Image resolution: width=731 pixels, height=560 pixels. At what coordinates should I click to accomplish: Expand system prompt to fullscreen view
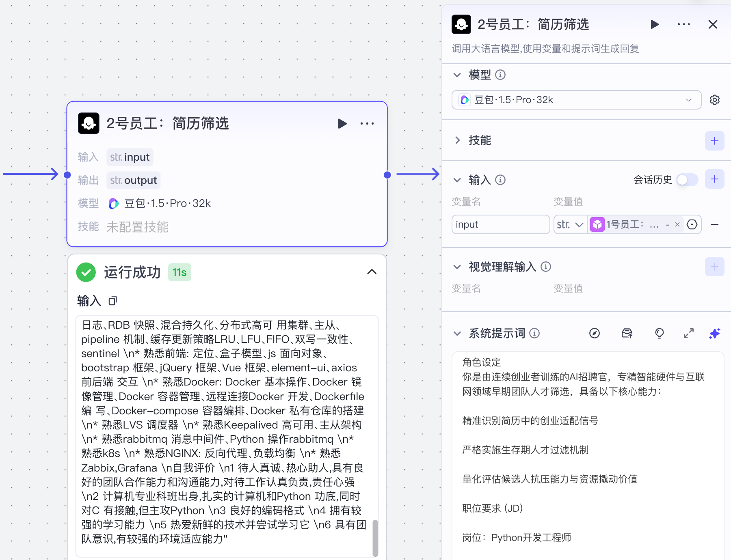688,333
